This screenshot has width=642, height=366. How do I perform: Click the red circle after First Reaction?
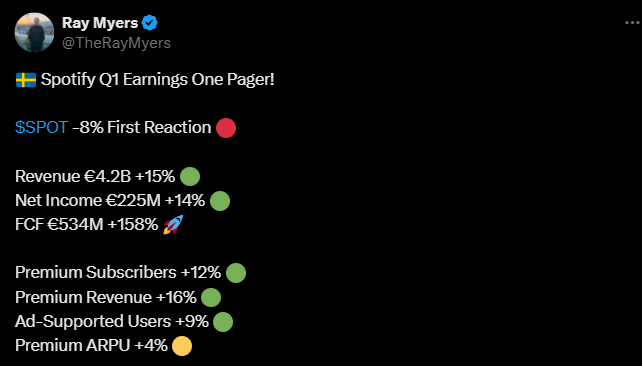coord(226,128)
